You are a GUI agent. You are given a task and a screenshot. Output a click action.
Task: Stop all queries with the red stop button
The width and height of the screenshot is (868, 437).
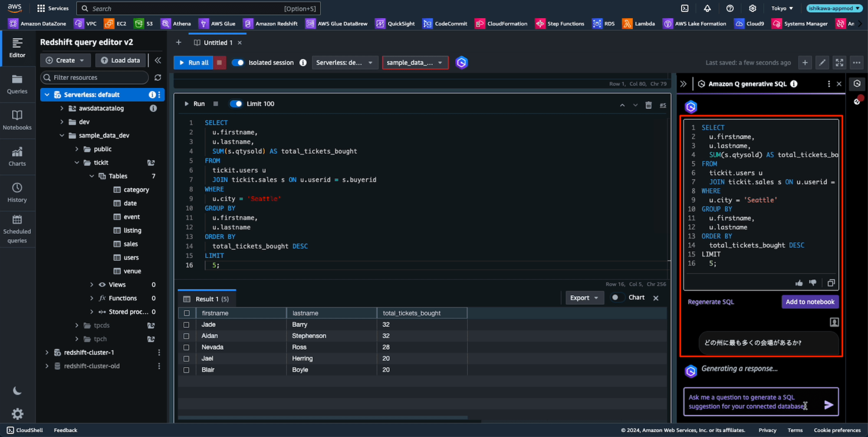[x=220, y=62]
